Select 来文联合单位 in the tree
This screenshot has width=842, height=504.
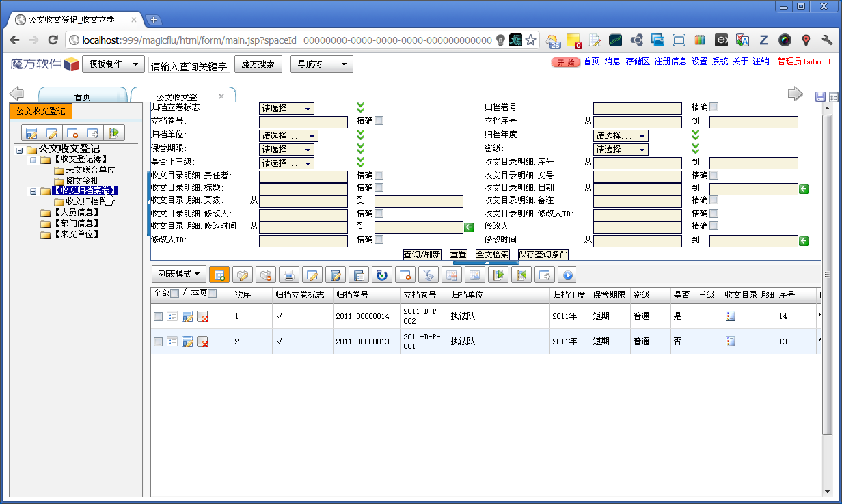90,170
